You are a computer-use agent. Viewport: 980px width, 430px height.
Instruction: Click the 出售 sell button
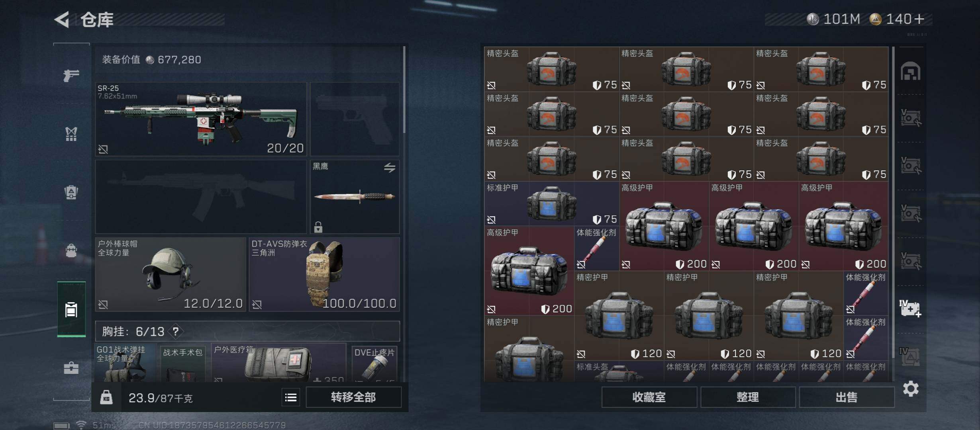(x=847, y=397)
